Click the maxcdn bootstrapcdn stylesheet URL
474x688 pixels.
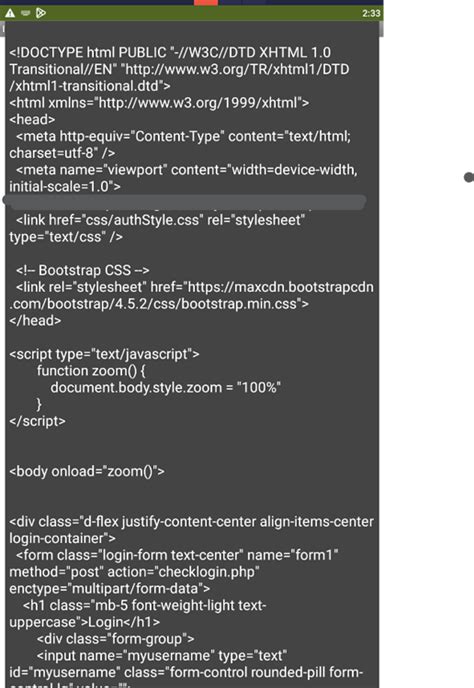(191, 295)
